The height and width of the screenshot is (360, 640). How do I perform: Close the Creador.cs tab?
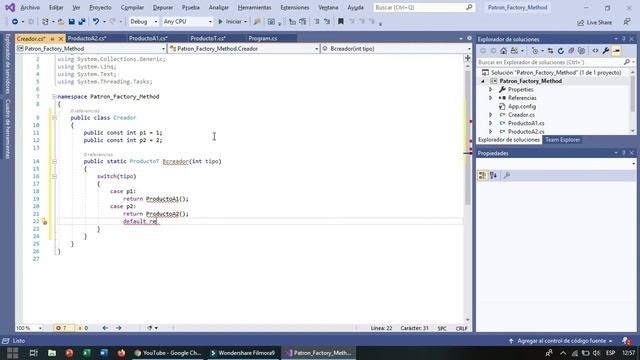(61, 38)
